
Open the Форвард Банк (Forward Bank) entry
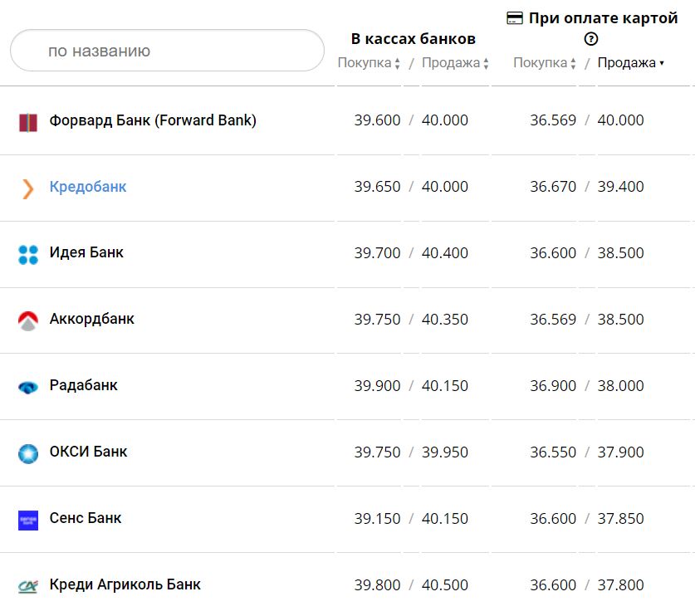pos(153,120)
